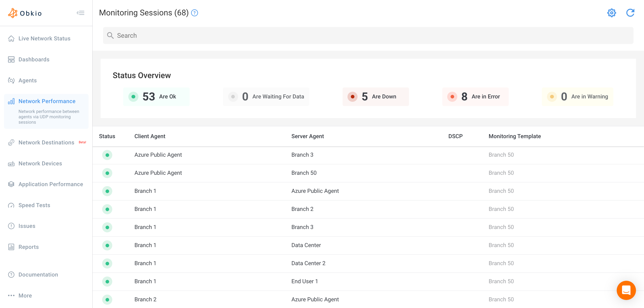644x308 pixels.
Task: Select the Speed Tests icon
Action: pyautogui.click(x=11, y=205)
